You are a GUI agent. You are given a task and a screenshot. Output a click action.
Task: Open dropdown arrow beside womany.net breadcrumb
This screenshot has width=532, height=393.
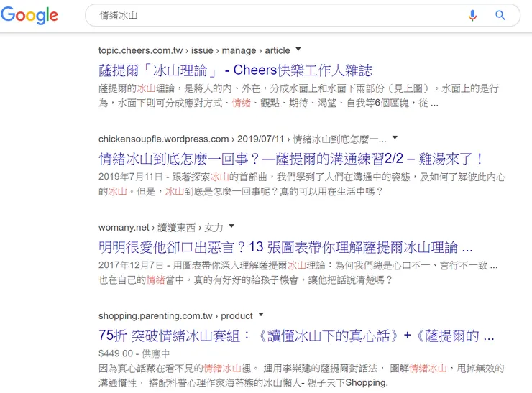click(231, 226)
